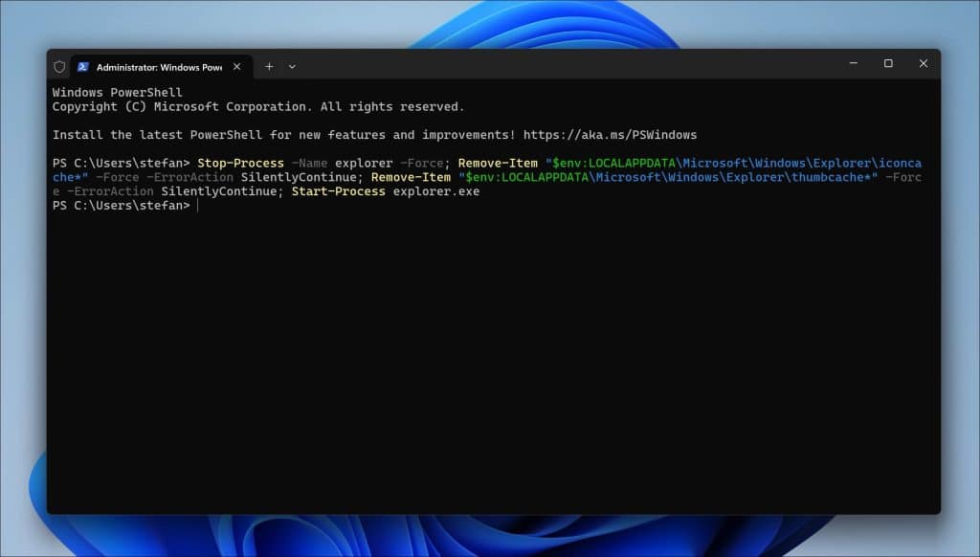The height and width of the screenshot is (557, 980).
Task: Click the PowerShell icon on the tab
Action: (83, 67)
